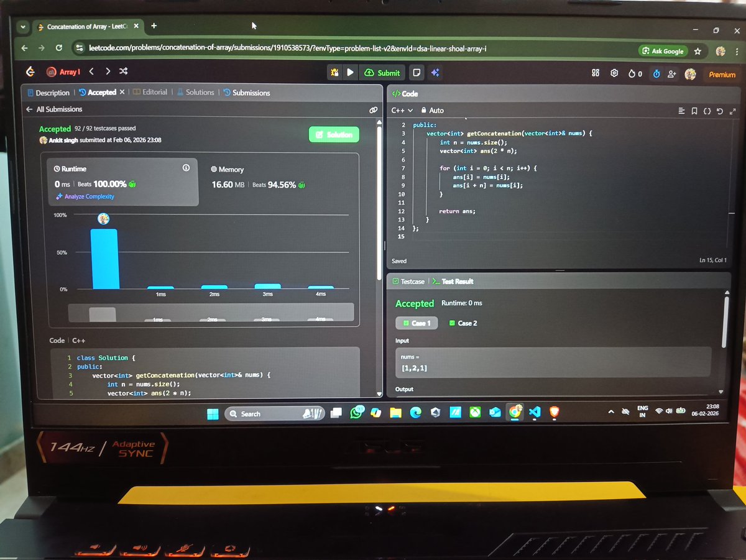View the streak flame counter

[x=635, y=74]
